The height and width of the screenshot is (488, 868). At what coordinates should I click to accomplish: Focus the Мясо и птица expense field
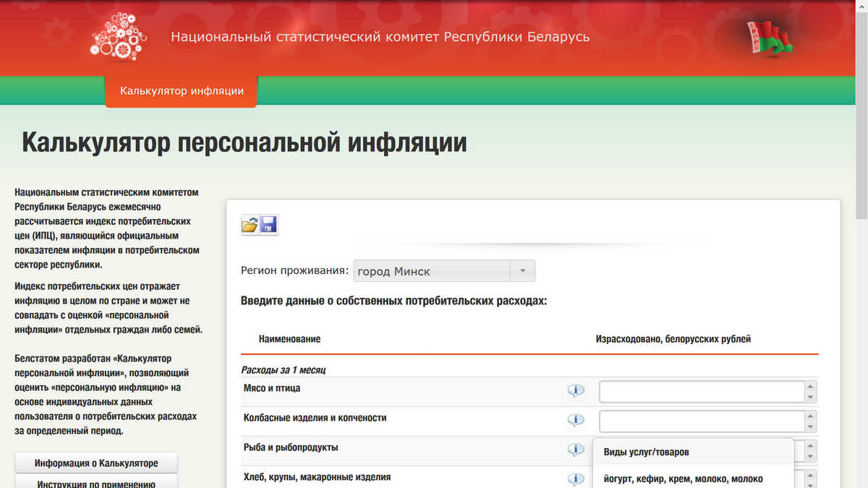[702, 391]
